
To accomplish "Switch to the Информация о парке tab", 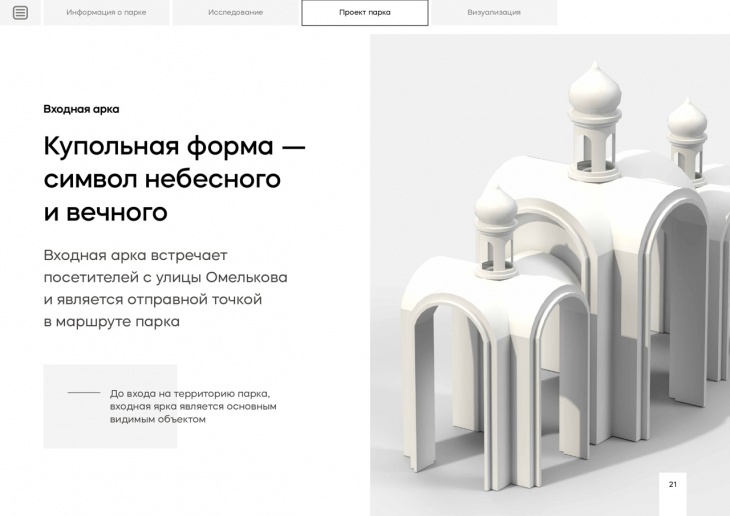I will click(x=106, y=13).
